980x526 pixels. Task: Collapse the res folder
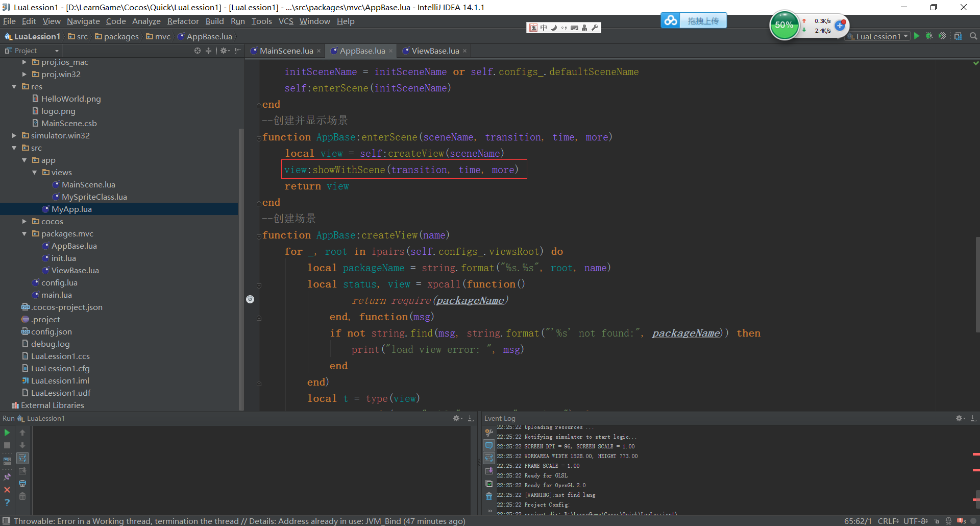coord(14,86)
